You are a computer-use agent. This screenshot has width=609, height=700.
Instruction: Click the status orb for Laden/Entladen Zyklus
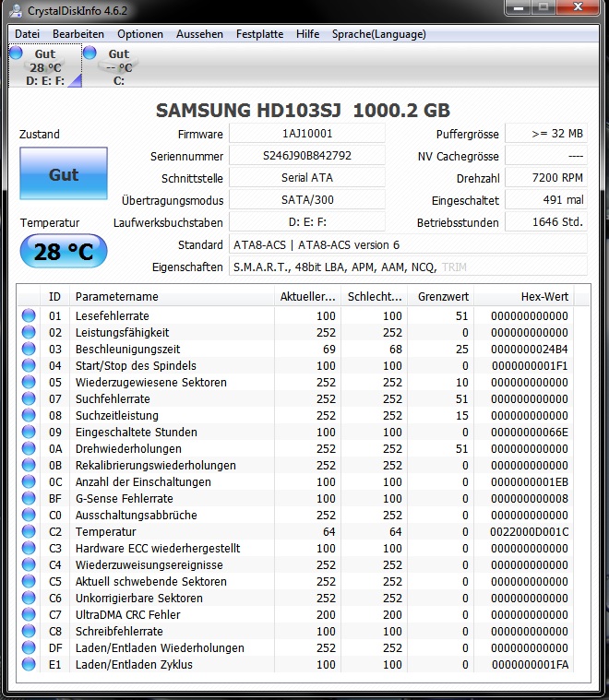pyautogui.click(x=29, y=664)
